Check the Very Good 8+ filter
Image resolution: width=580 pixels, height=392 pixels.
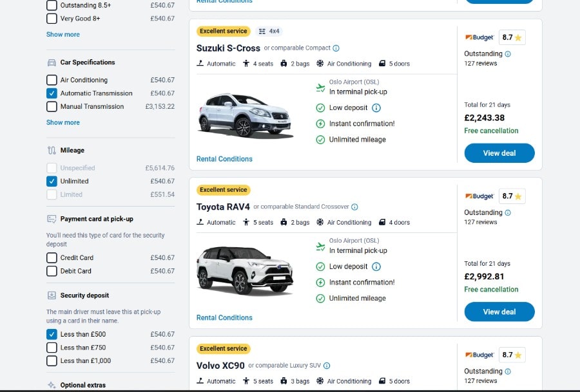pos(52,19)
